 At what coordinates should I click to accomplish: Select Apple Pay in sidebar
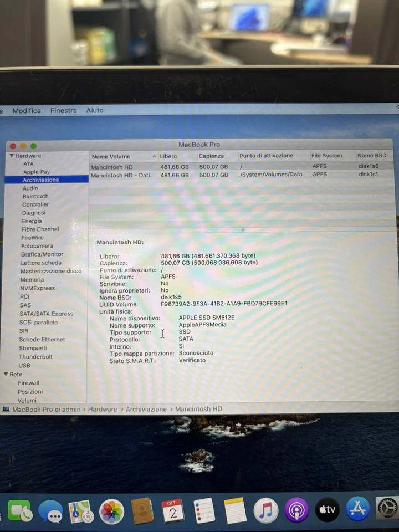pos(37,172)
